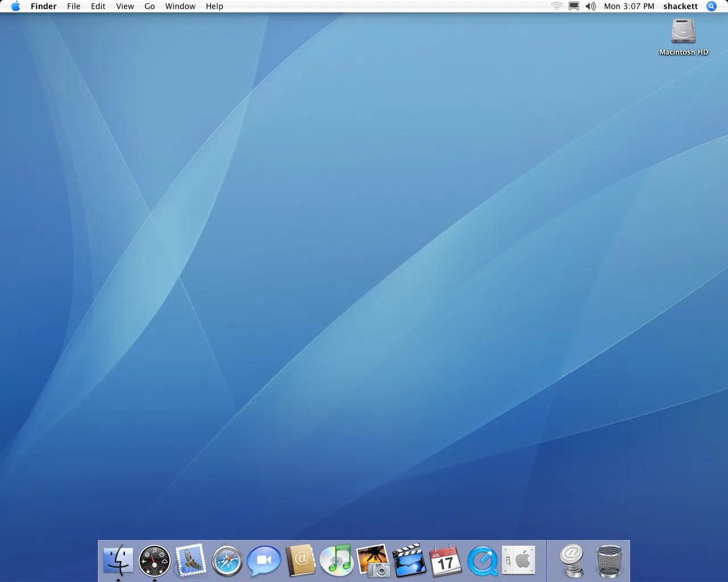Click the volume icon in menu bar
The image size is (728, 582).
[590, 6]
